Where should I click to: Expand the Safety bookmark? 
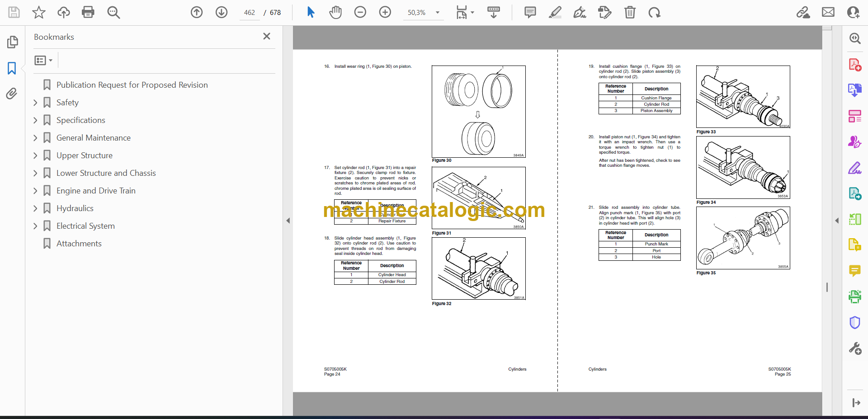coord(35,103)
